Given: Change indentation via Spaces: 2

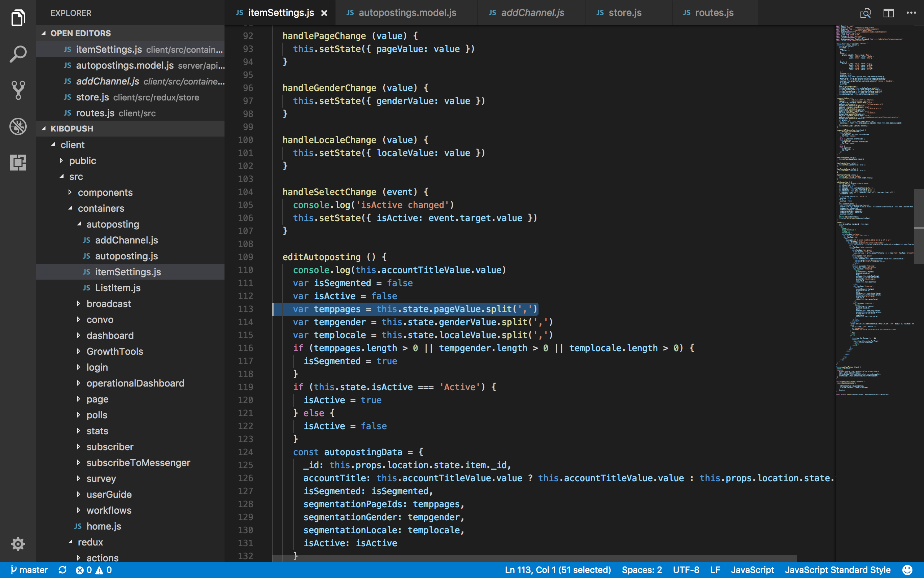Looking at the screenshot, I should [641, 570].
